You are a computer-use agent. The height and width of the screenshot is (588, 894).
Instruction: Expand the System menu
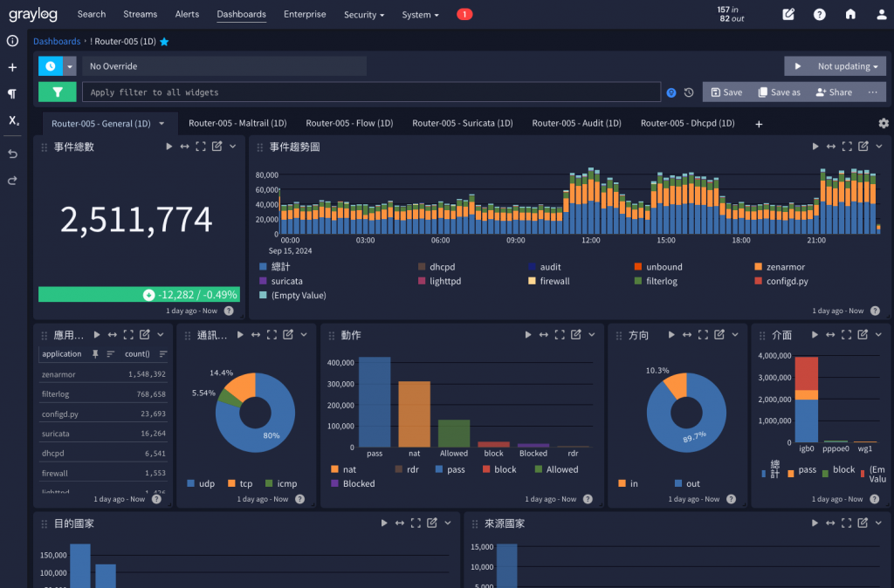pyautogui.click(x=420, y=15)
